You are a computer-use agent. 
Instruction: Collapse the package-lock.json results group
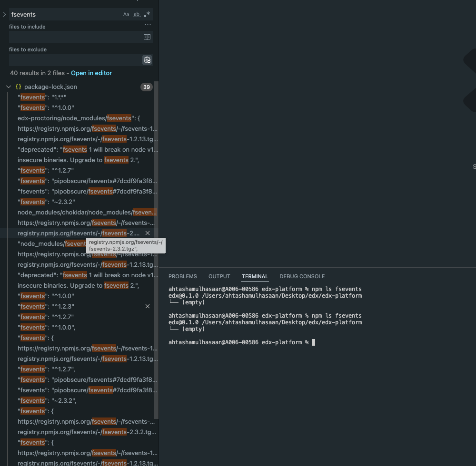click(9, 87)
